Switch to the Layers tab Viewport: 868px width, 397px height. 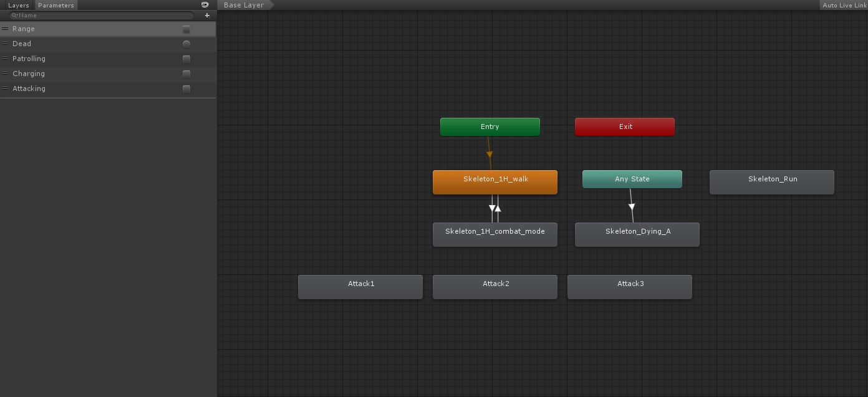18,5
